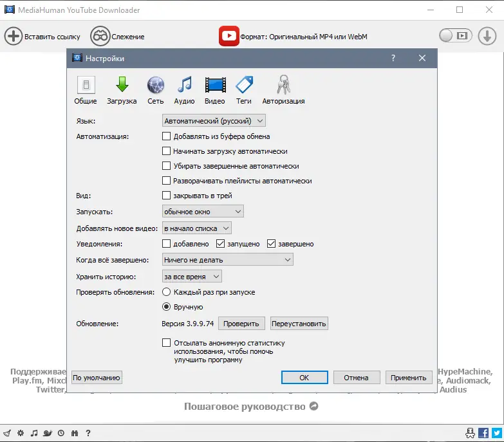Switch to the 'Авторизация' tab label
The width and height of the screenshot is (504, 442).
point(283,101)
